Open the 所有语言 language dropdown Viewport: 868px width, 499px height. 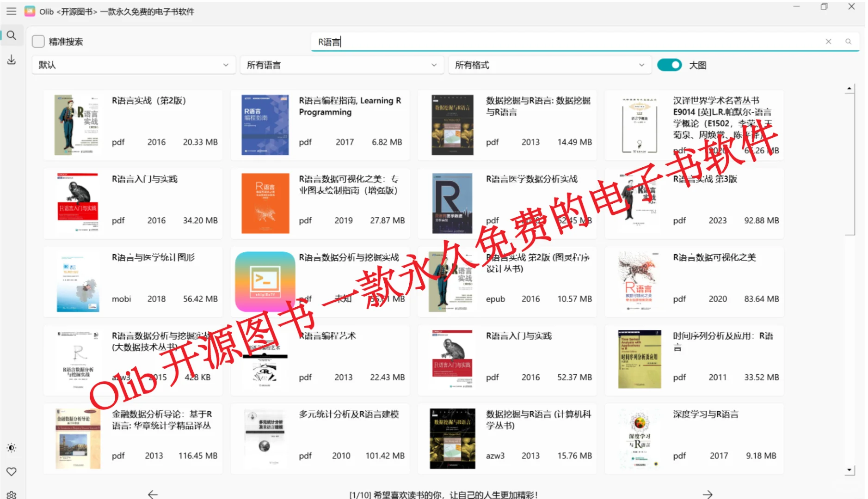tap(342, 65)
